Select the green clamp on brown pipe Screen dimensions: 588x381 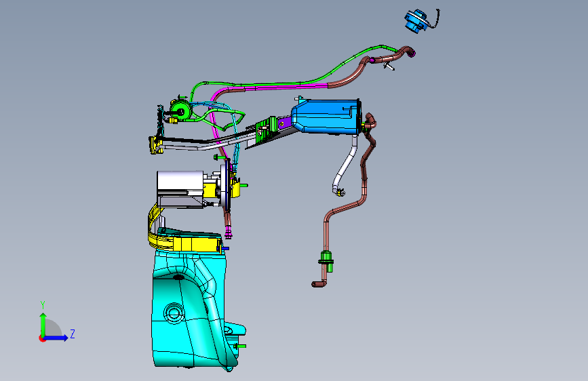click(326, 260)
